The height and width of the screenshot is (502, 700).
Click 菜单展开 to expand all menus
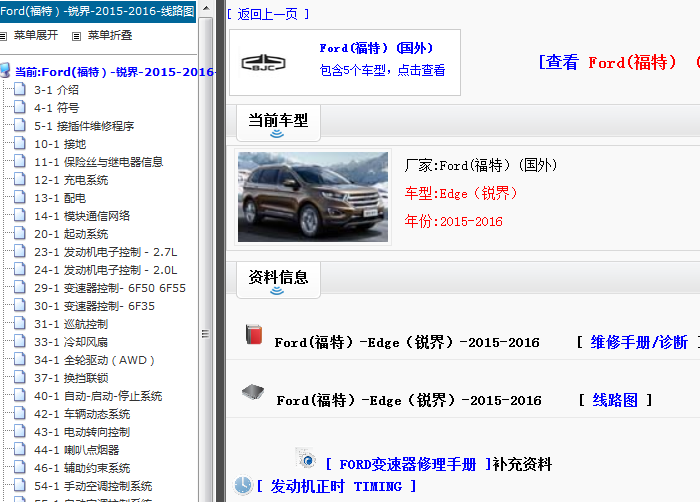point(36,35)
